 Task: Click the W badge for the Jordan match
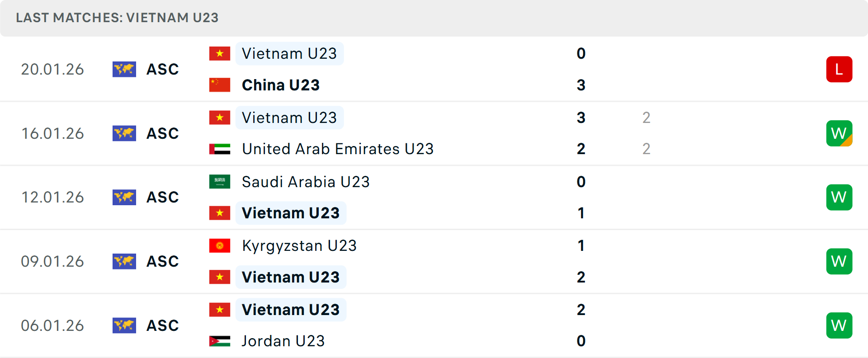point(839,325)
